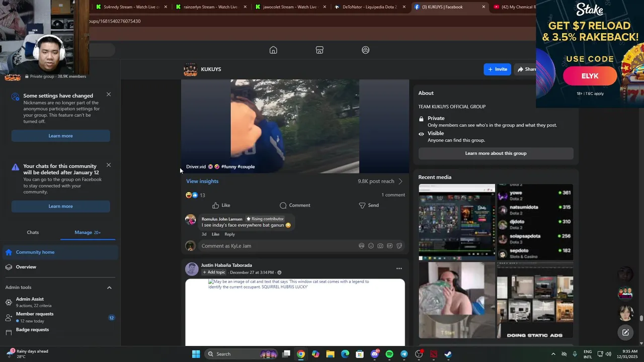This screenshot has width=644, height=362.
Task: Open Steam from the taskbar
Action: tap(448, 354)
